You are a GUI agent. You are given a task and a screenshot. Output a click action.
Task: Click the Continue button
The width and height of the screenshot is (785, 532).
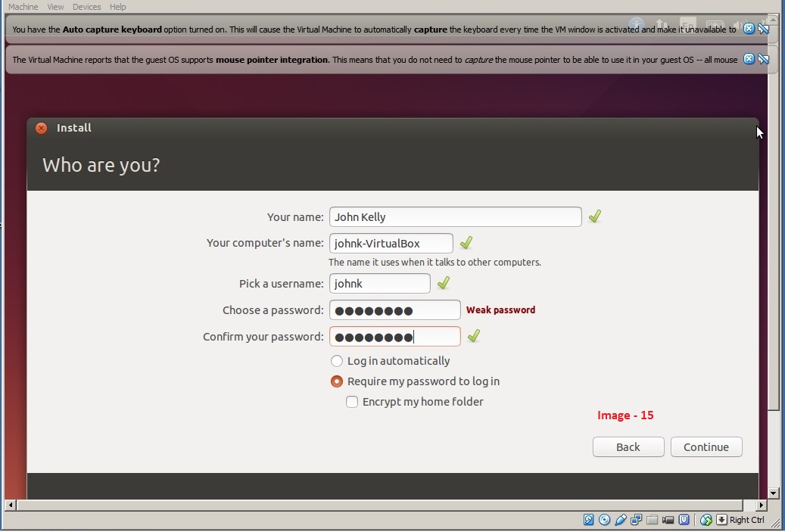pyautogui.click(x=706, y=447)
